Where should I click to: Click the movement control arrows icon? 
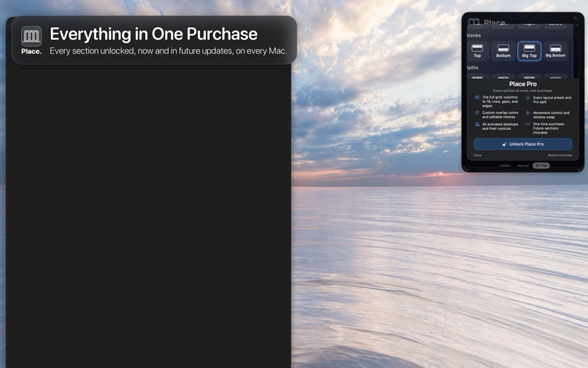[527, 112]
